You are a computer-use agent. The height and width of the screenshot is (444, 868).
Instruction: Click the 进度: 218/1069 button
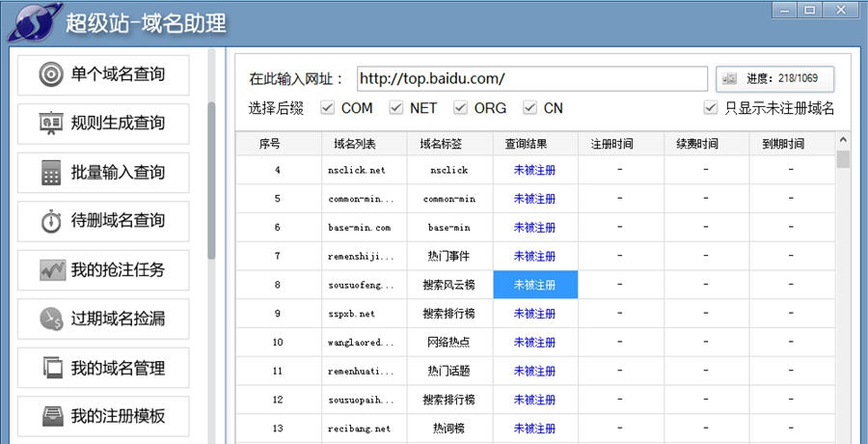(x=775, y=79)
